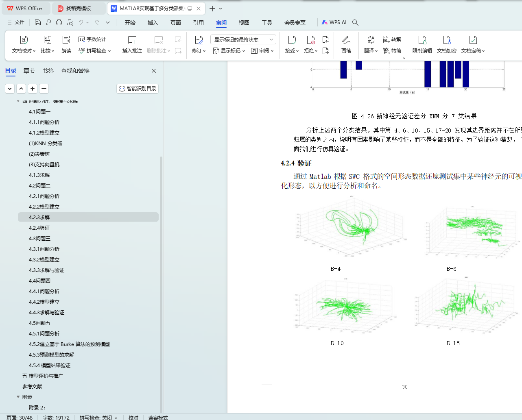Convert text with 转繁 button
Viewport: 522px width, 420px height.
click(392, 39)
